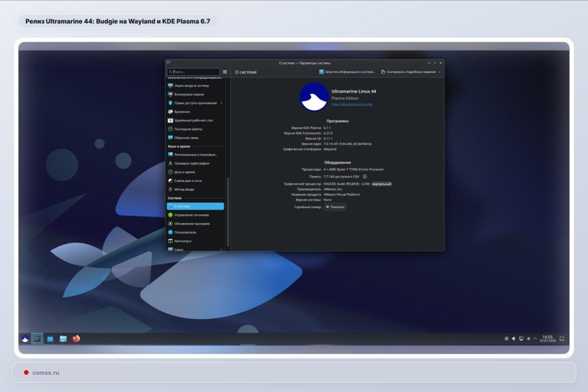This screenshot has width=588, height=392.
Task: Click the Wayland graphics platform value
Action: pyautogui.click(x=330, y=149)
